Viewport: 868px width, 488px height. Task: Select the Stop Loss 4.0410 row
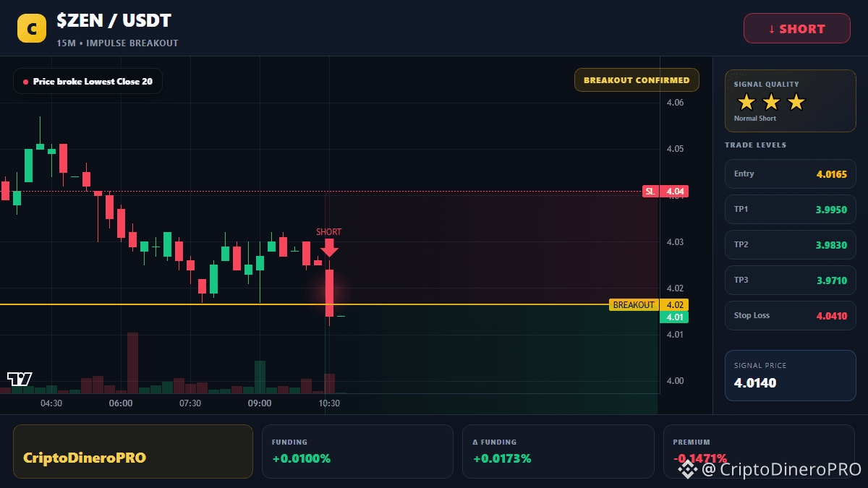coord(790,316)
